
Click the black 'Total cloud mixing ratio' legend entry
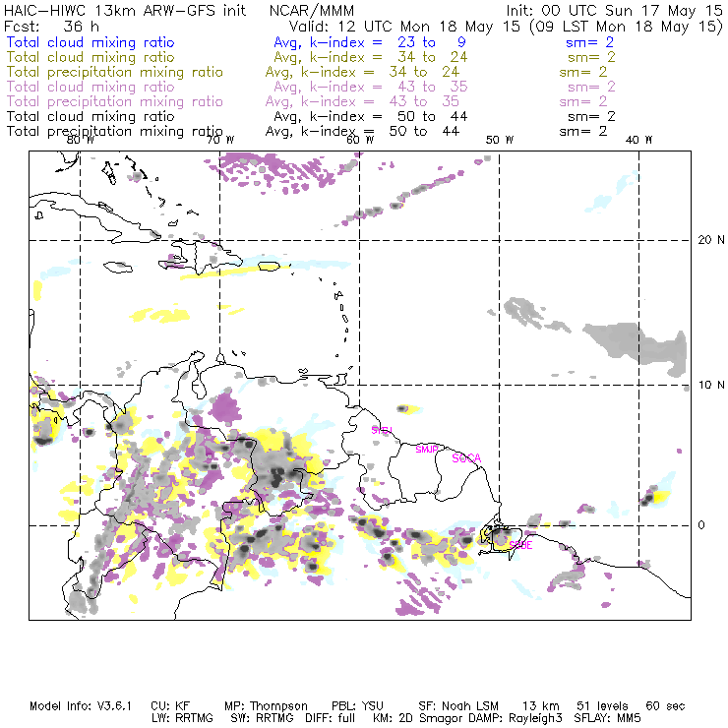91,116
